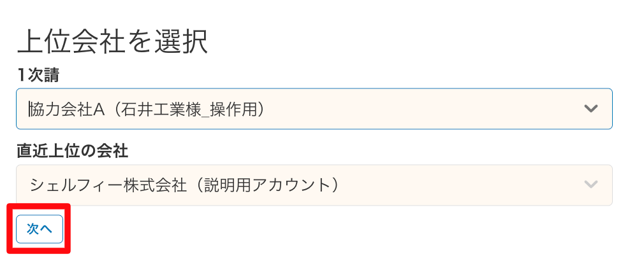The image size is (644, 261).
Task: Focus the disabled 直近上位の会社 select field
Action: point(314,185)
